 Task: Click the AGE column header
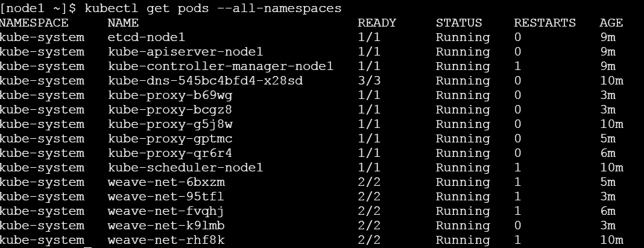[611, 23]
